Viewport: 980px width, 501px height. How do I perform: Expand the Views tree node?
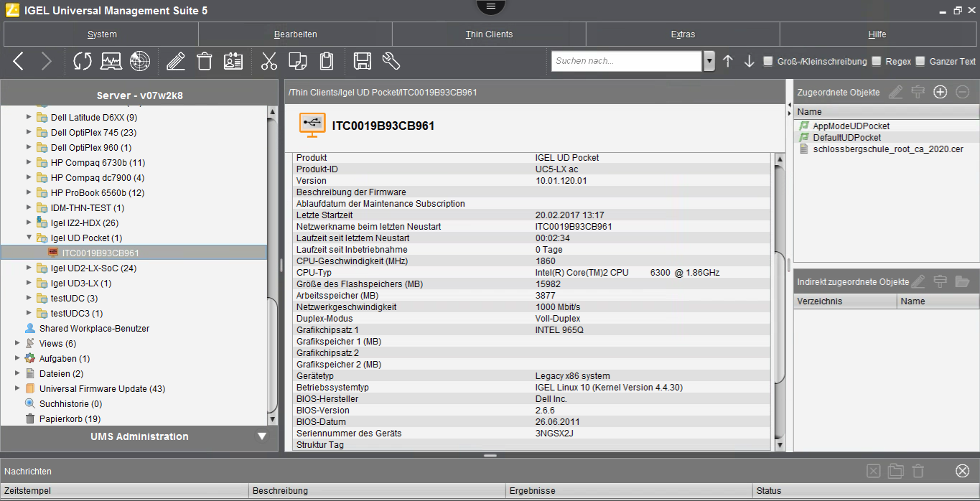coord(17,343)
